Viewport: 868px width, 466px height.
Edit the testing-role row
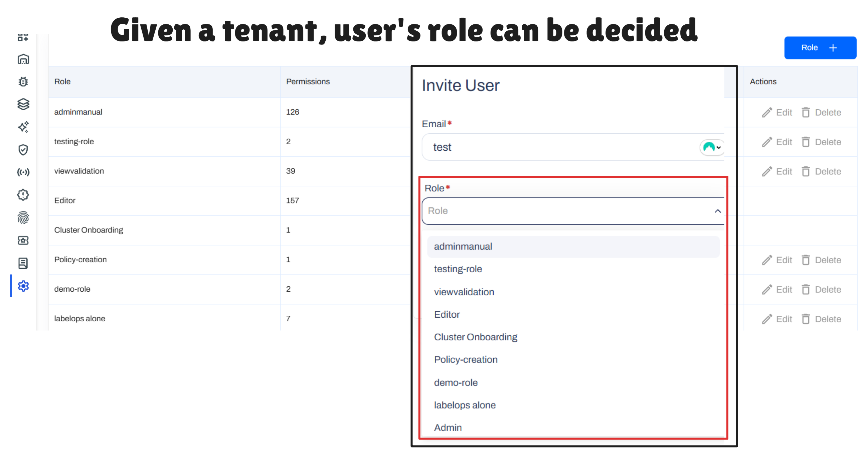[777, 142]
